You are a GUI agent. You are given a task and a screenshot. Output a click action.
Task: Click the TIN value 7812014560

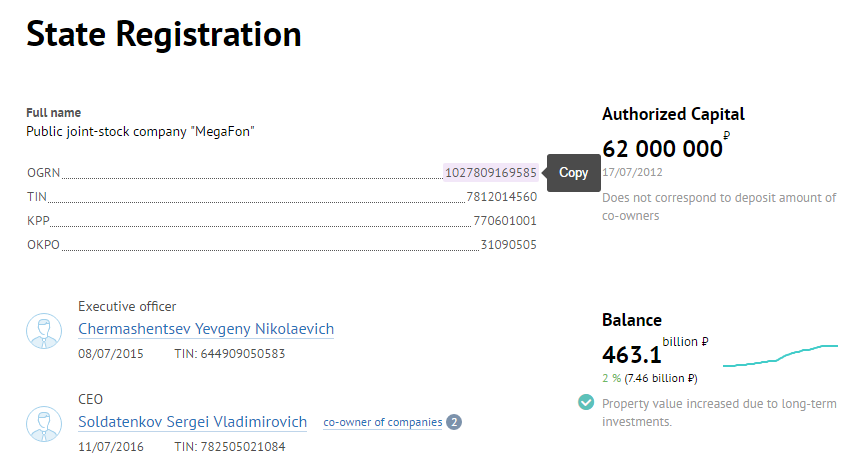501,197
